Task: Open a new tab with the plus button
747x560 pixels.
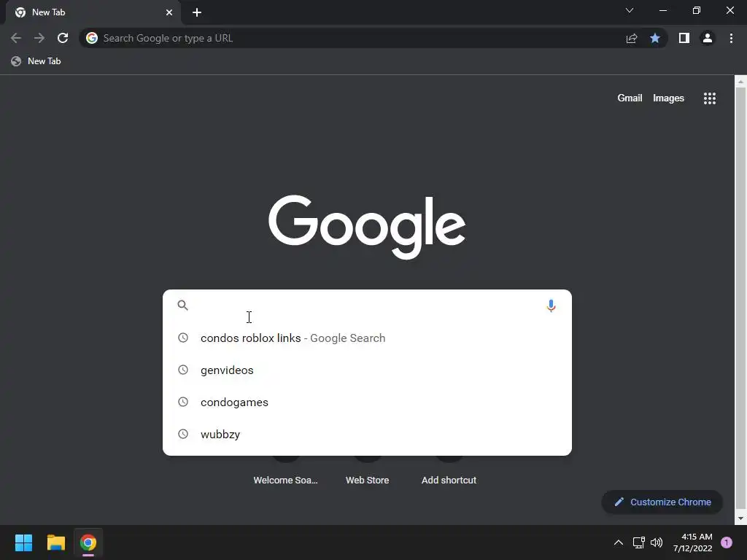Action: (197, 12)
